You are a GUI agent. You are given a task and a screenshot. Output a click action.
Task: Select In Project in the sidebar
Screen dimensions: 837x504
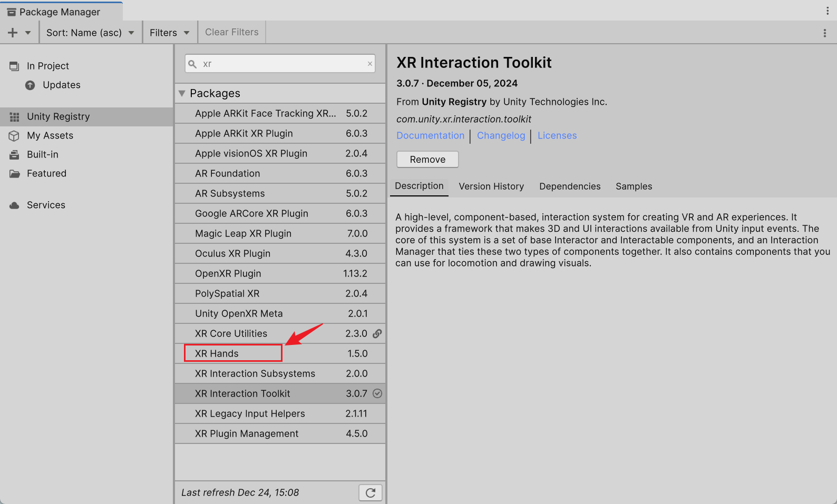[86, 66]
